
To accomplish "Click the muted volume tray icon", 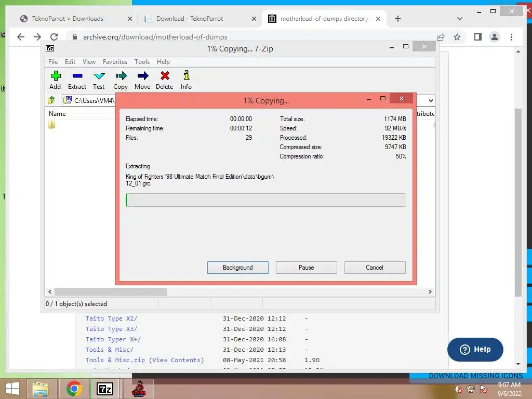I will pos(458,389).
